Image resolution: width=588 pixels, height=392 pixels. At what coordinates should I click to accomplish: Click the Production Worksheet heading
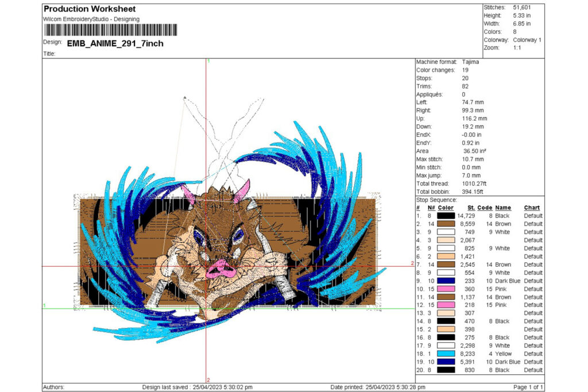coord(90,9)
